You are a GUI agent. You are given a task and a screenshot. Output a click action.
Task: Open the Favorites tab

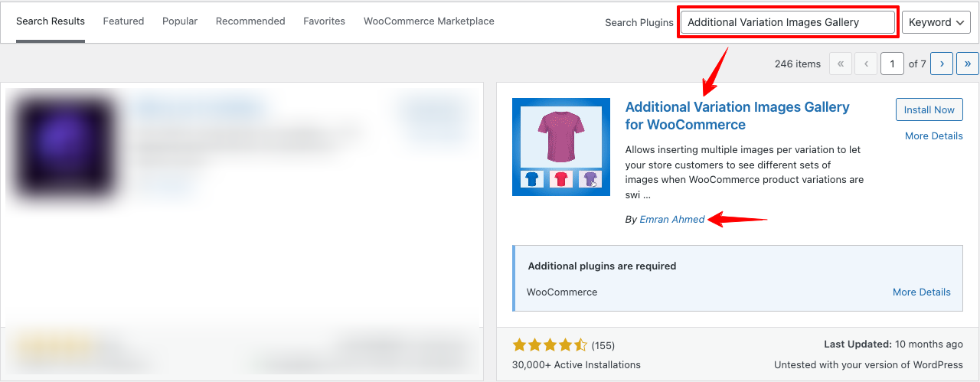point(324,21)
